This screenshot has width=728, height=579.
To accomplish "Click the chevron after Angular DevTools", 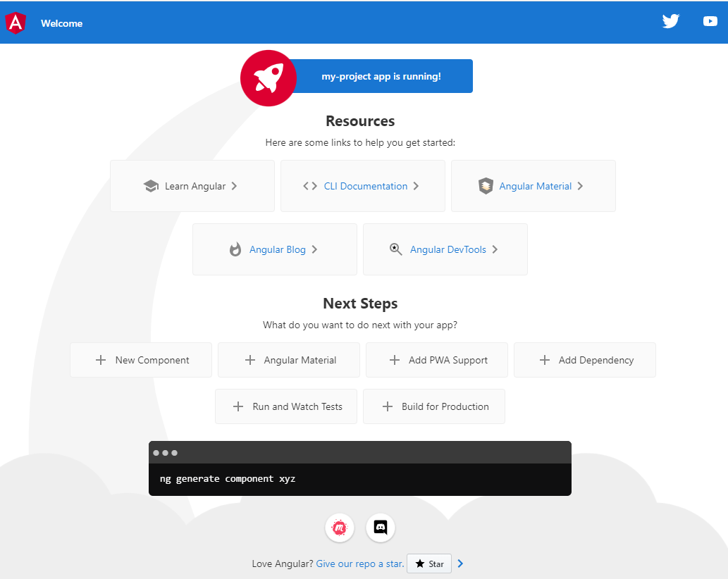I will point(495,249).
